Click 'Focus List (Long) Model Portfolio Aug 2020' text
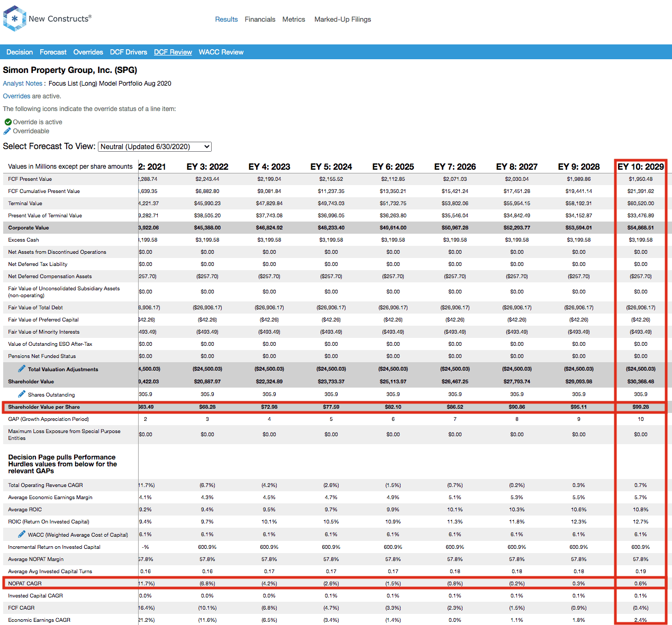The height and width of the screenshot is (625, 672). (110, 84)
